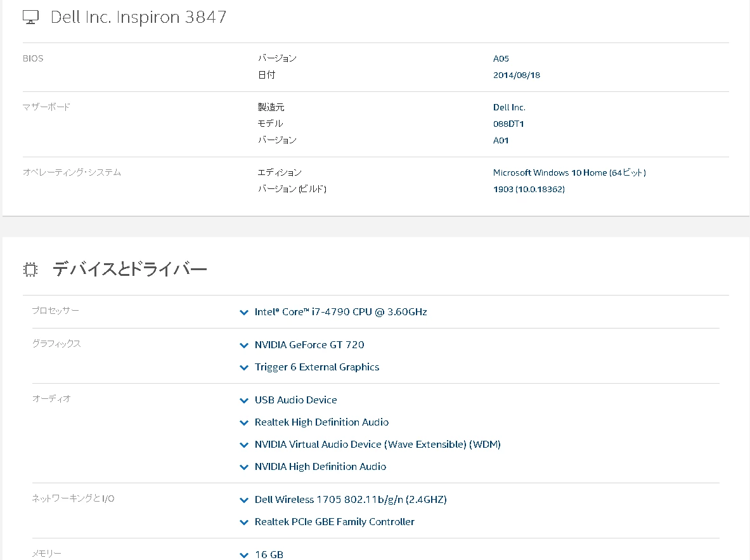Viewport: 750px width, 560px height.
Task: Click the マザーボード row label
Action: point(46,107)
